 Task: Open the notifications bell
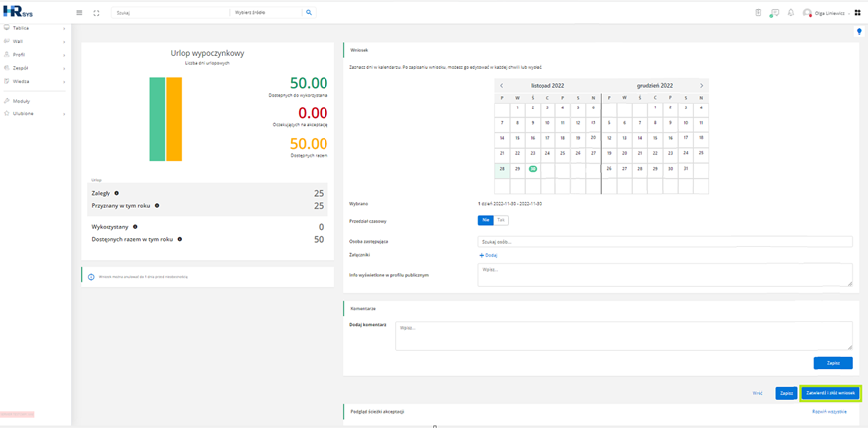791,12
